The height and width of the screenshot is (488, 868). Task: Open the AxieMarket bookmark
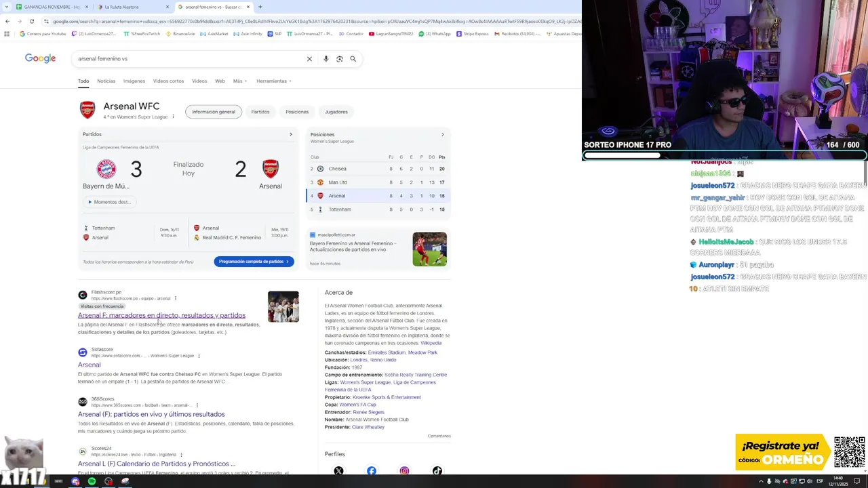tap(214, 34)
